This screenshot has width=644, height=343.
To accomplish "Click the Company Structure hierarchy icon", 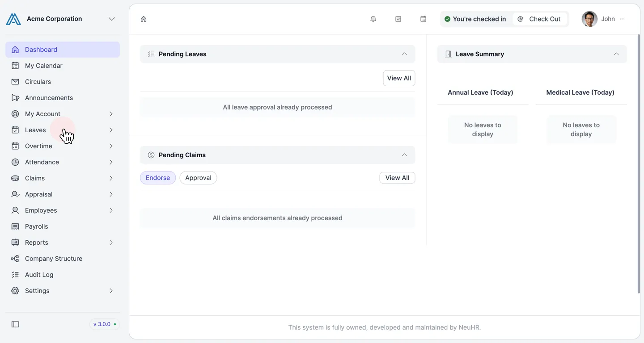I will (x=15, y=259).
